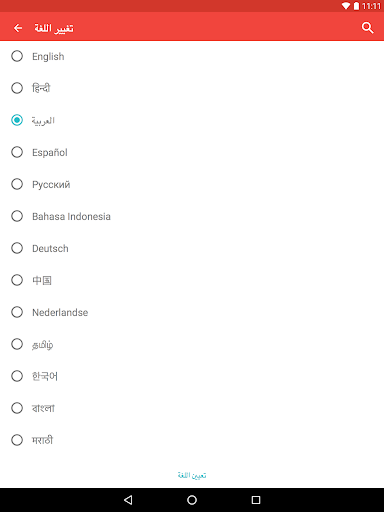Tap the Android home circle button
The width and height of the screenshot is (384, 512).
[192, 500]
